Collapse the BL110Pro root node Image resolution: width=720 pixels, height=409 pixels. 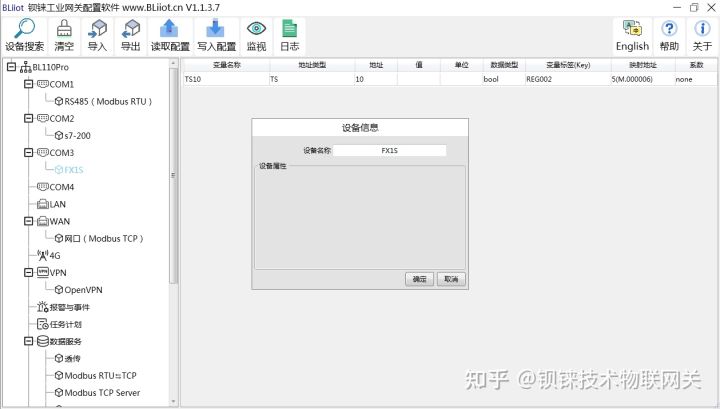pos(11,67)
